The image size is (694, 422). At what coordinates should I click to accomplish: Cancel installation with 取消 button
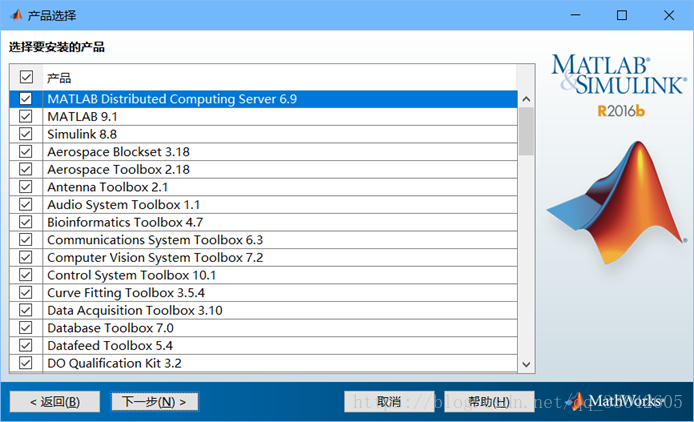(x=389, y=402)
